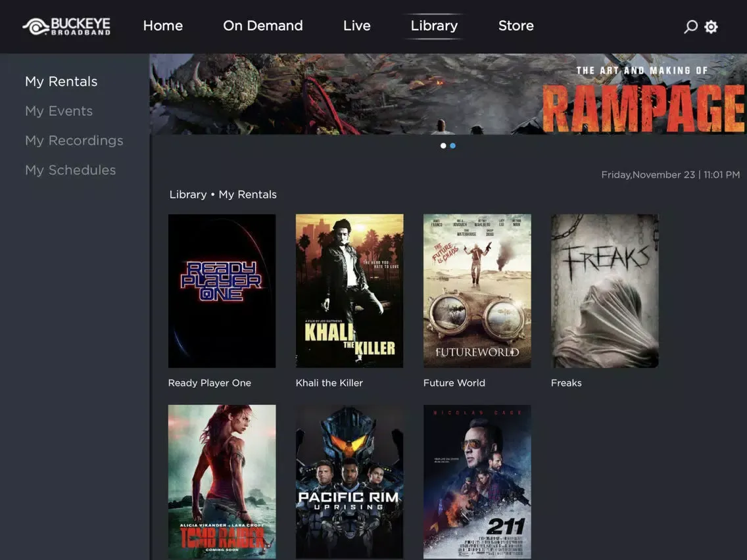The image size is (747, 560).
Task: Switch to the On Demand tab
Action: (x=263, y=26)
